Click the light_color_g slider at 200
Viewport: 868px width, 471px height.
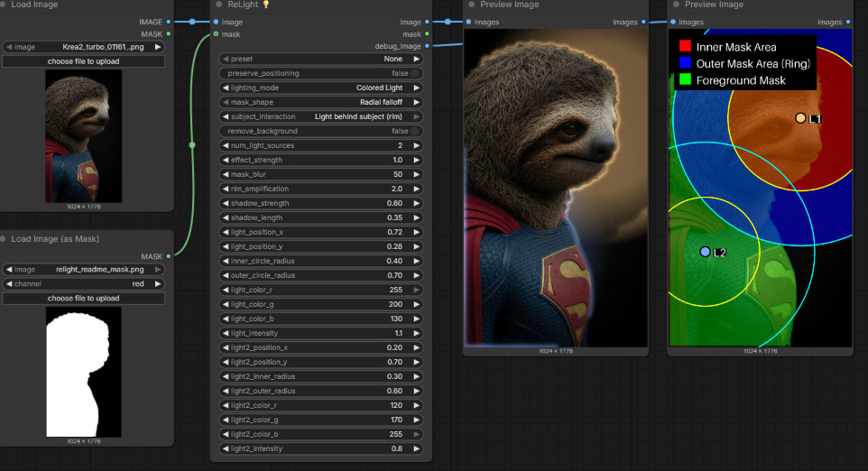(x=321, y=304)
